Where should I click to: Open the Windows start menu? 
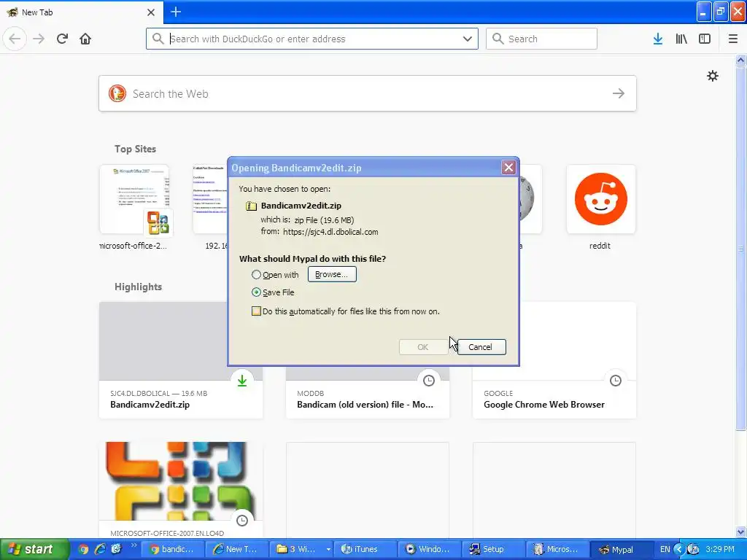pyautogui.click(x=34, y=549)
